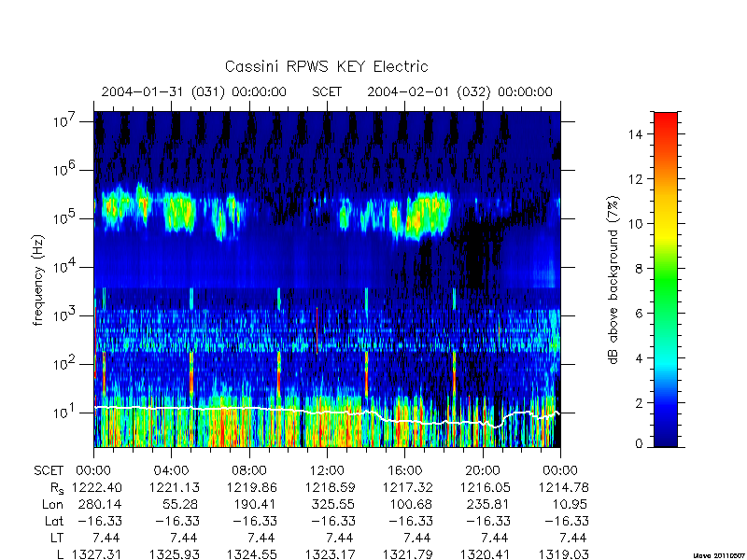Click the 'Rs' row label
This screenshot has height=560, width=747.
56,488
